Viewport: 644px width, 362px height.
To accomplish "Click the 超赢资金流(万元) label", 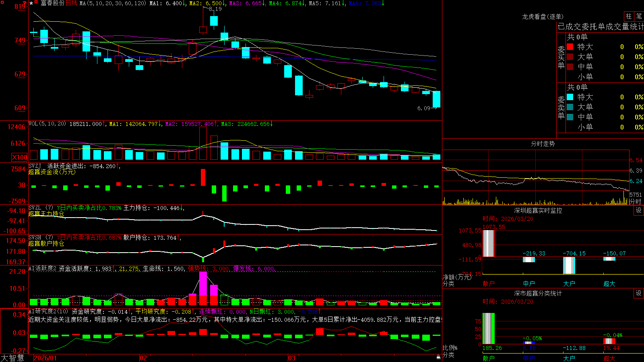I will pyautogui.click(x=52, y=172).
